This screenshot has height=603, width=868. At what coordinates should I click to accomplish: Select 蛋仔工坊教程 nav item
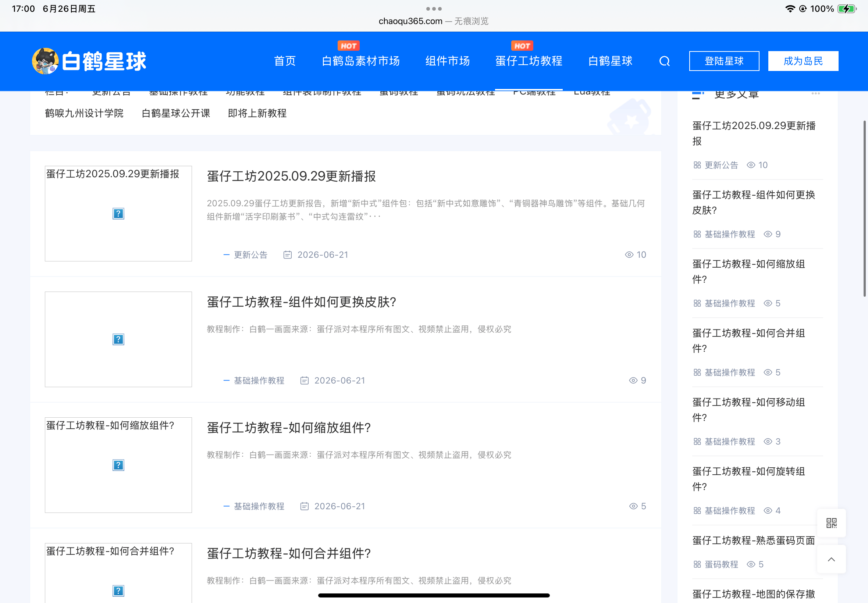pyautogui.click(x=529, y=61)
